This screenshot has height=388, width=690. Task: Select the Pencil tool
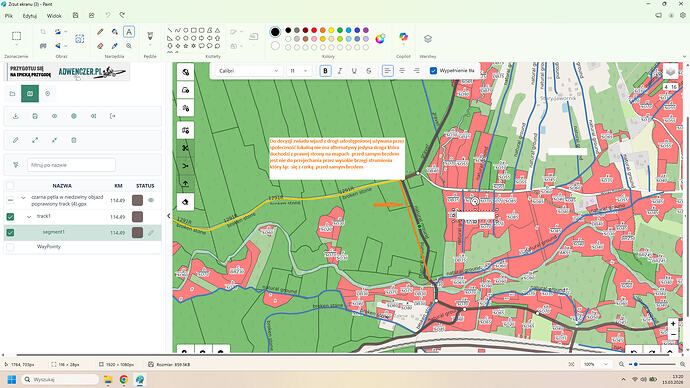pyautogui.click(x=100, y=32)
